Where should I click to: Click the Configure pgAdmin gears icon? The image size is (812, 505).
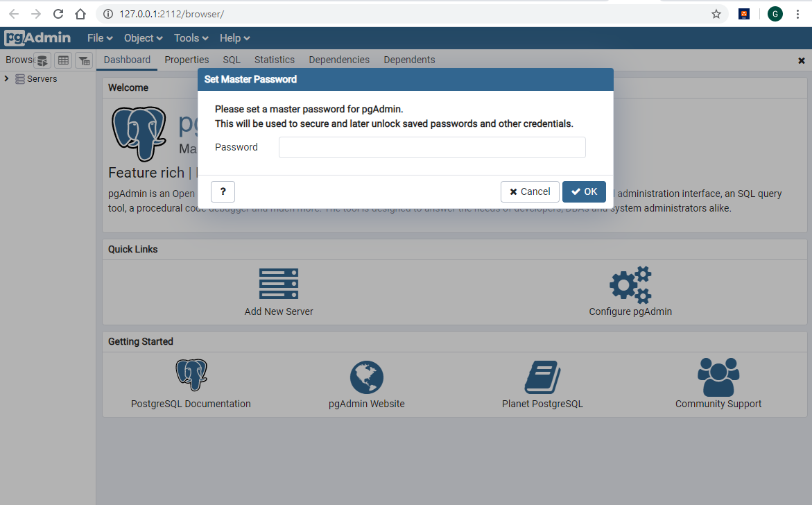[x=630, y=284]
